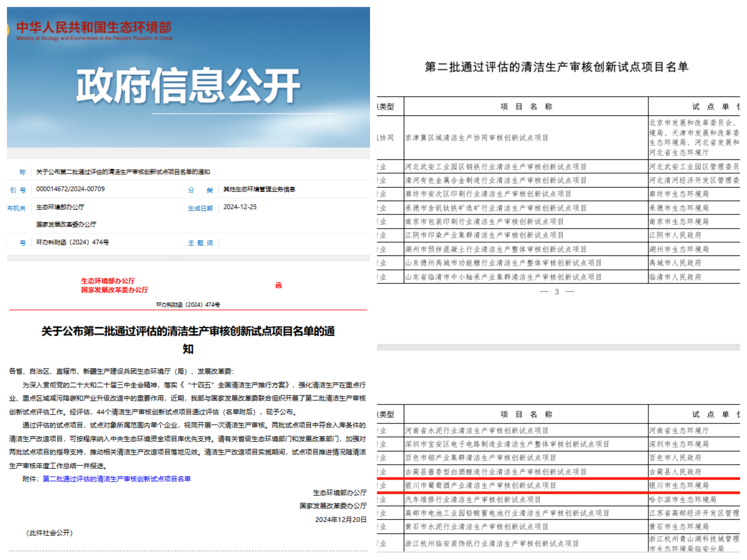Click issuing agency 生态环境部办公厅 in the info table

[60, 207]
